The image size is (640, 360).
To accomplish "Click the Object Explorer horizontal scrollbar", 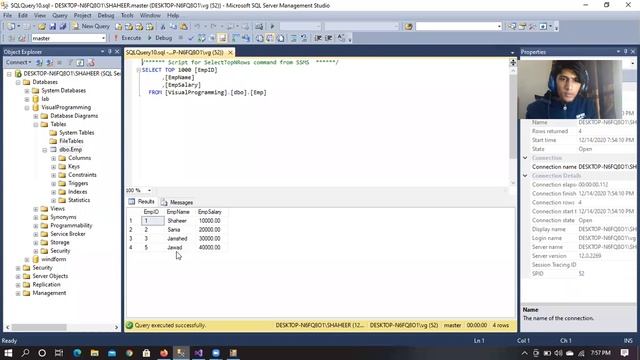I will 39,327.
